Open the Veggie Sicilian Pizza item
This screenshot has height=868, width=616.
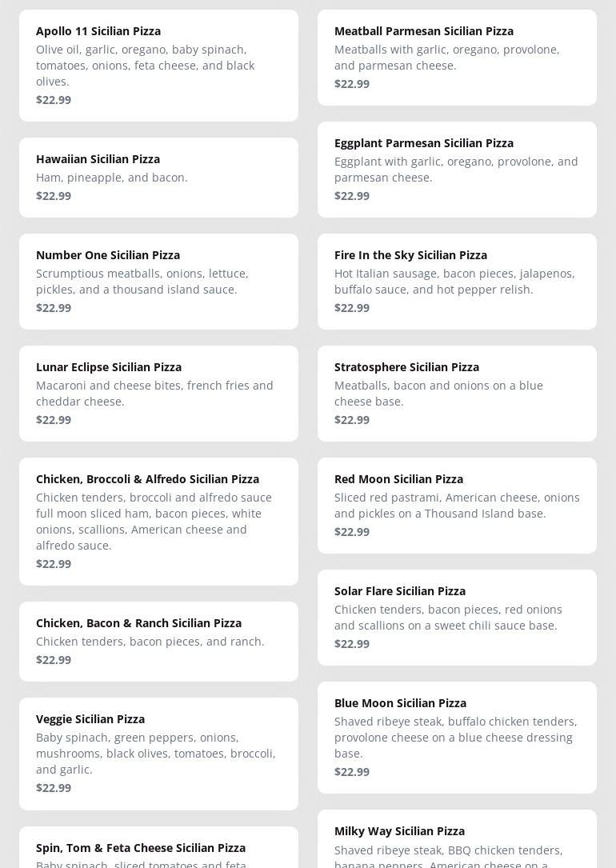158,753
